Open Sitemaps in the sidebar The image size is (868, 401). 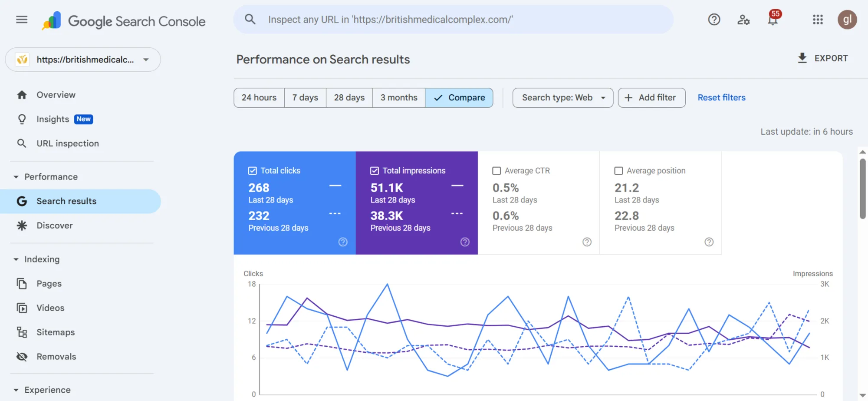click(56, 332)
